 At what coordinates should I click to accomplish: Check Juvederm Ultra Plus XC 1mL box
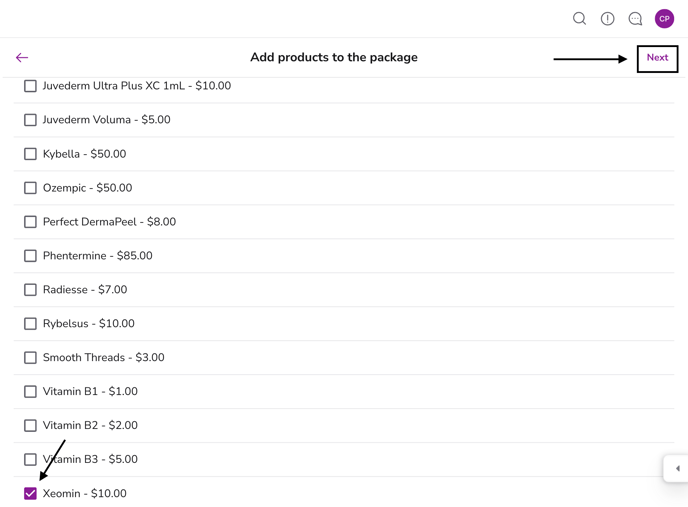[x=30, y=86]
